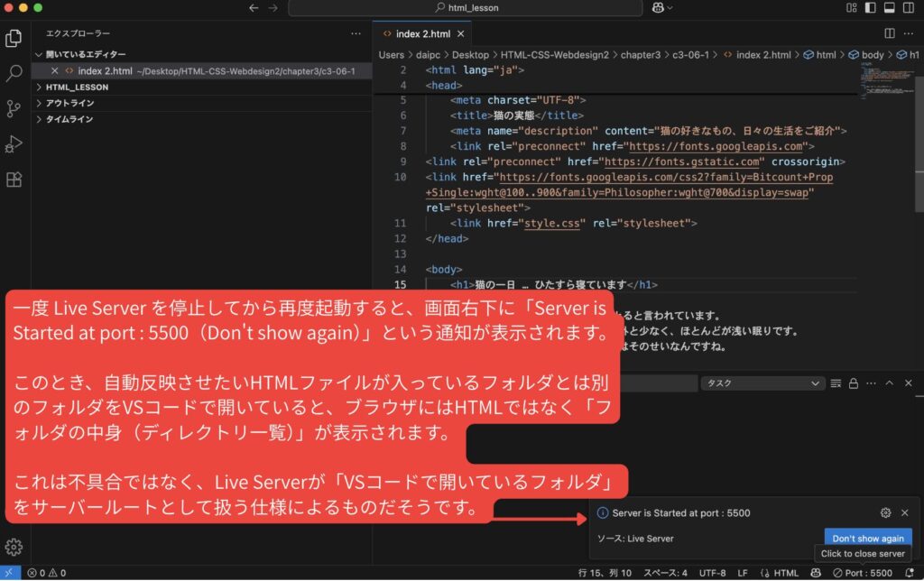The width and height of the screenshot is (924, 581).
Task: Click the split editor icon
Action: tap(890, 33)
